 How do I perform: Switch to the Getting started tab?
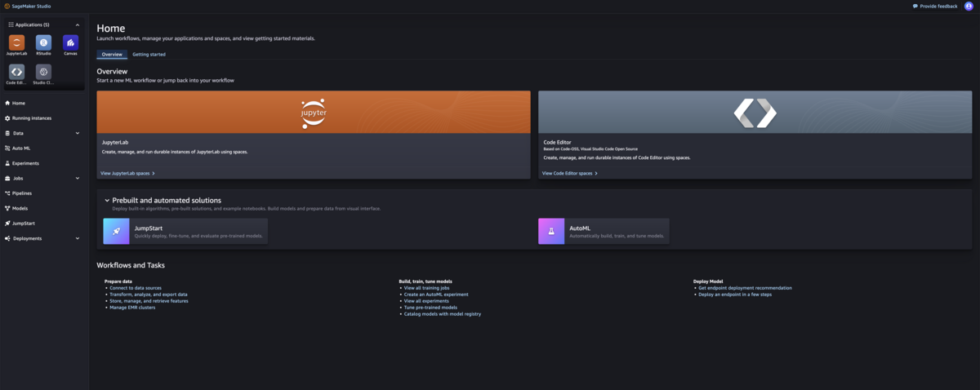coord(149,55)
